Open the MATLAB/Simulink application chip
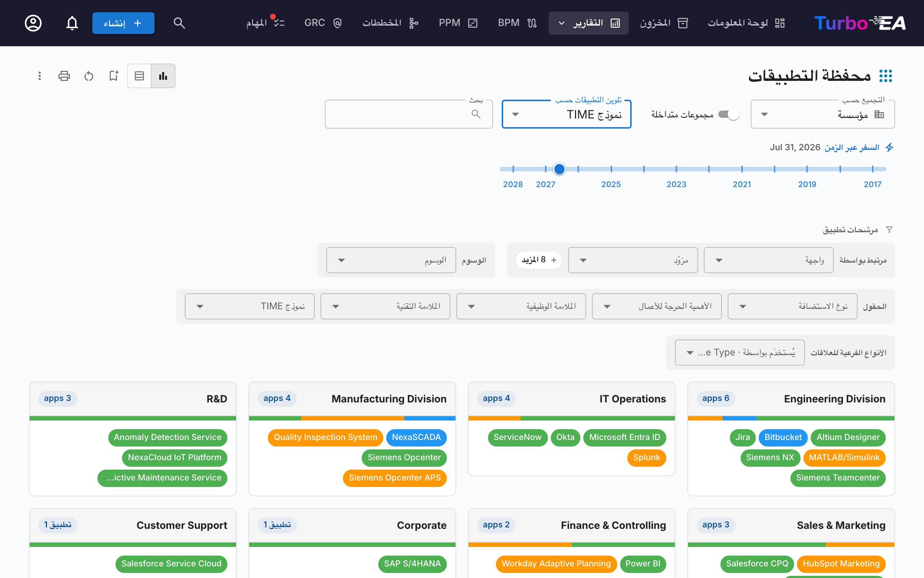The image size is (924, 578). 844,458
